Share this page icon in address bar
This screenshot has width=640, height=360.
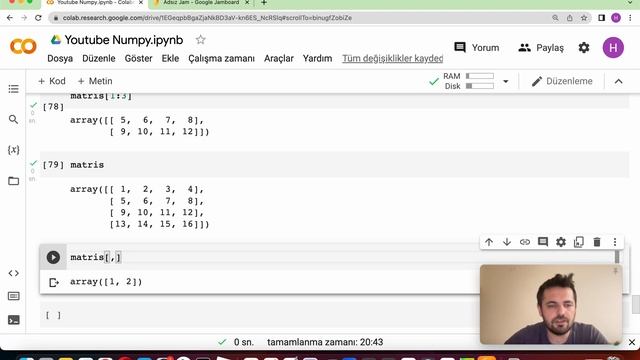(x=570, y=18)
